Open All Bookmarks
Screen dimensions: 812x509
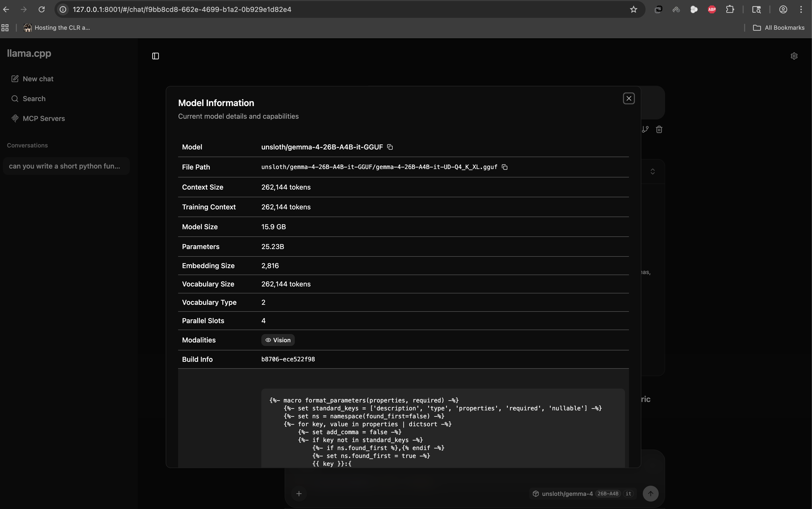[x=779, y=28]
